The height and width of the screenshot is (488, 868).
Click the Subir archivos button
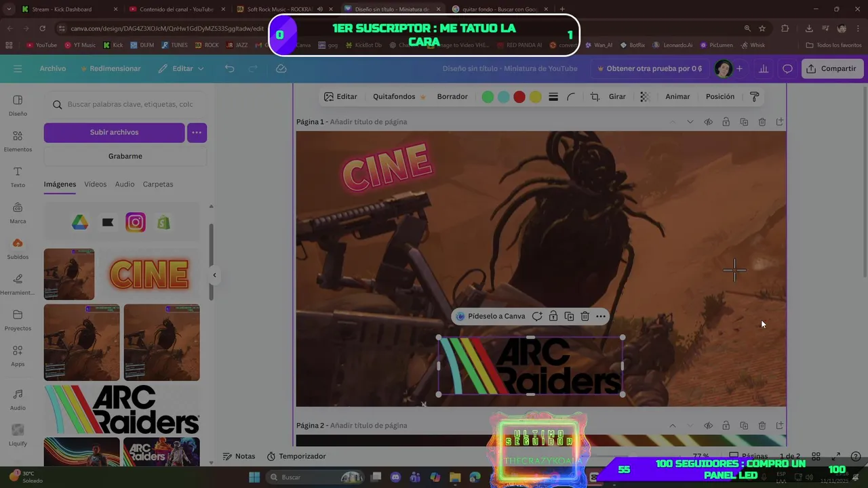click(x=114, y=133)
